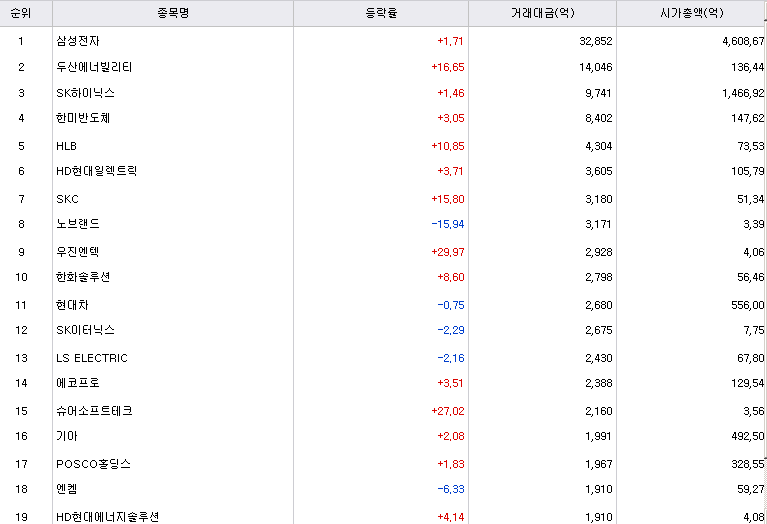Click change rate +8,60
Screen dimensions: 767x524
pyautogui.click(x=451, y=277)
